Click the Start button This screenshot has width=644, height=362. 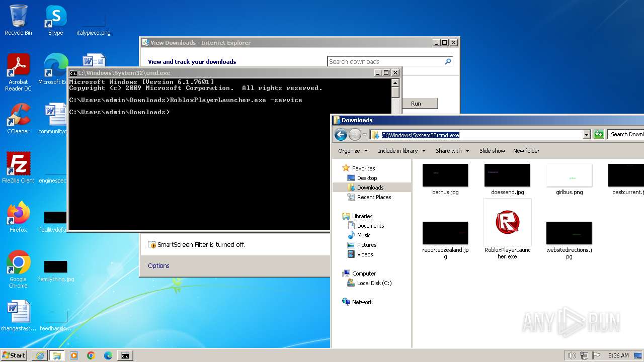[14, 355]
